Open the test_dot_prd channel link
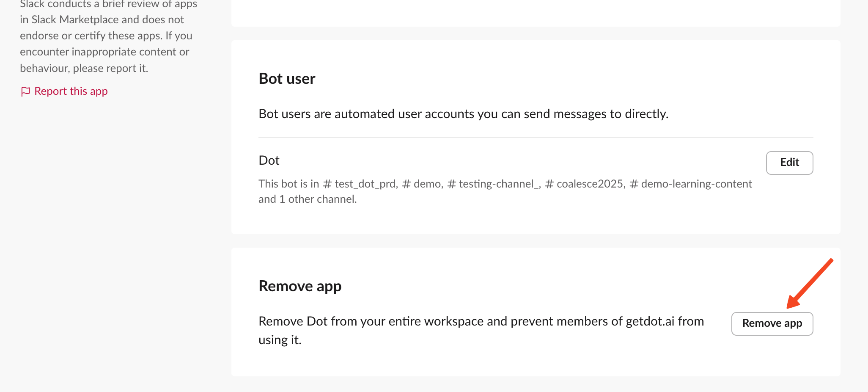Viewport: 868px width, 392px height. (x=365, y=184)
